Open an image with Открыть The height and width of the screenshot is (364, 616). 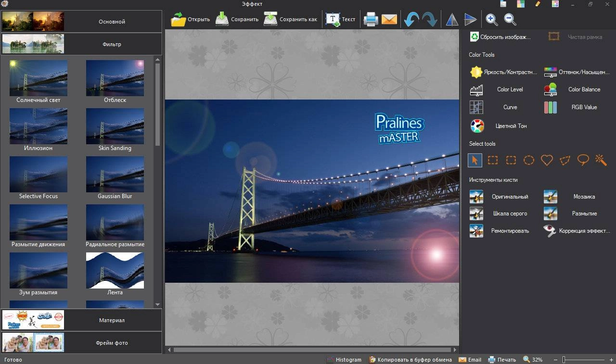coord(191,19)
